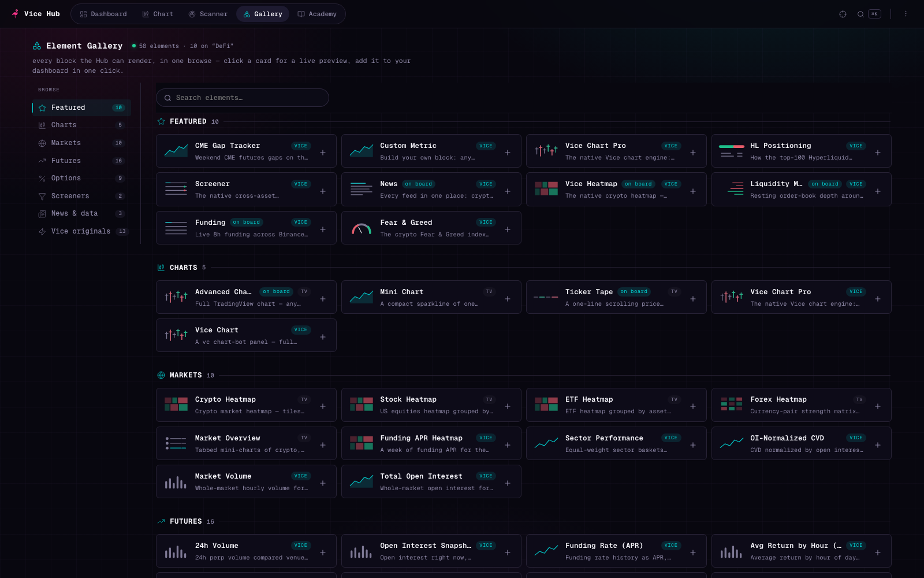Click the Market Volume bar chart thumbnail

pos(176,482)
